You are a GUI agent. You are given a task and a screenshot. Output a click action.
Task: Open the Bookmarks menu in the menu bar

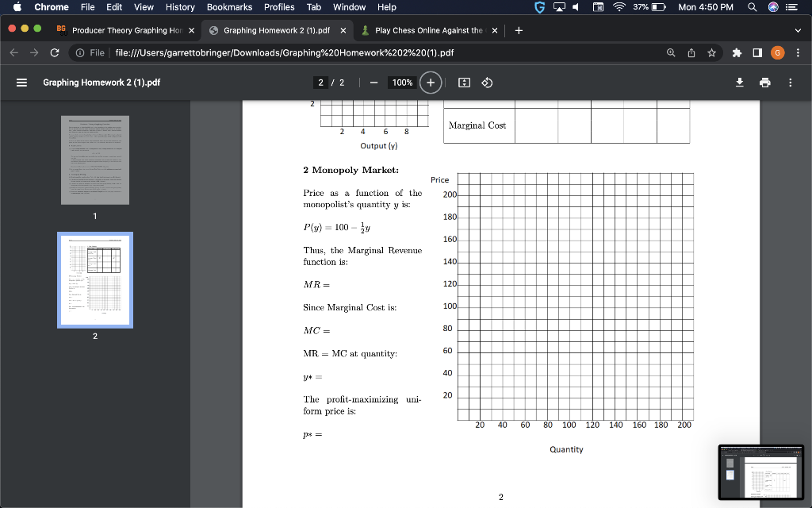pos(229,7)
